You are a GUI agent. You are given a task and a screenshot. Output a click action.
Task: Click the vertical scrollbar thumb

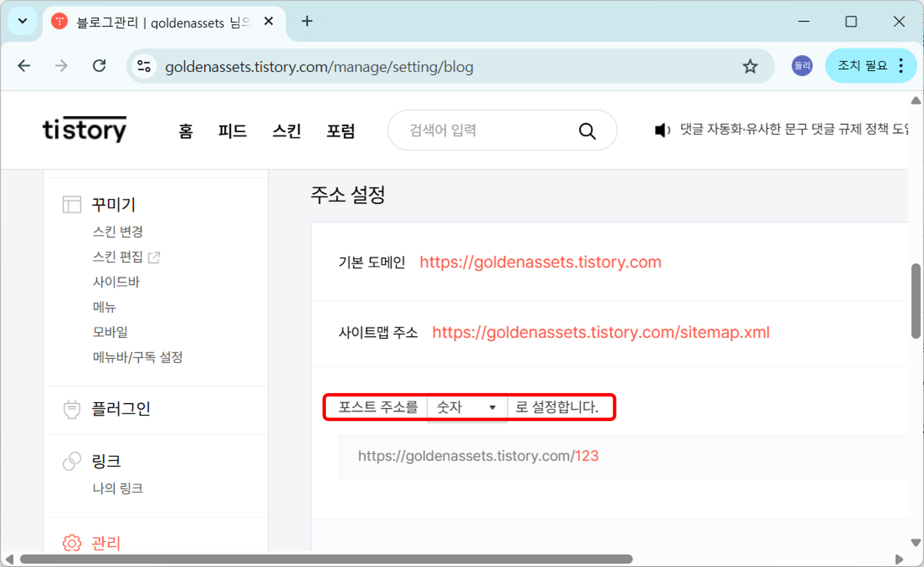(x=915, y=301)
